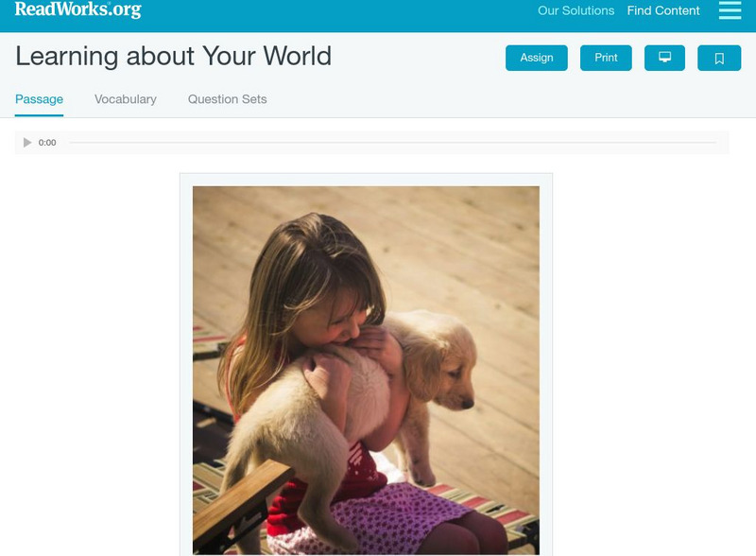Click the 0:00 audio time label
Image resolution: width=756 pixels, height=556 pixels.
(x=47, y=143)
